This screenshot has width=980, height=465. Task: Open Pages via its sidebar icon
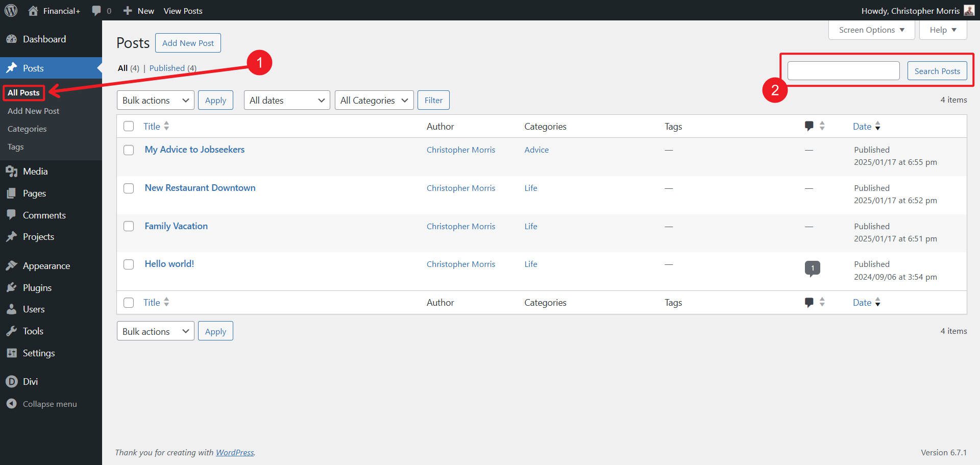pos(12,193)
